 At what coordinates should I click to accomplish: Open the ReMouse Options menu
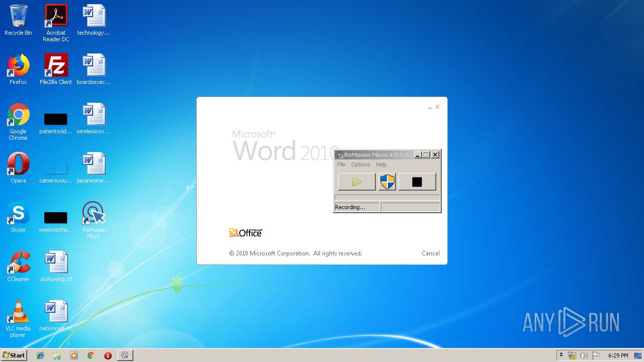click(360, 164)
